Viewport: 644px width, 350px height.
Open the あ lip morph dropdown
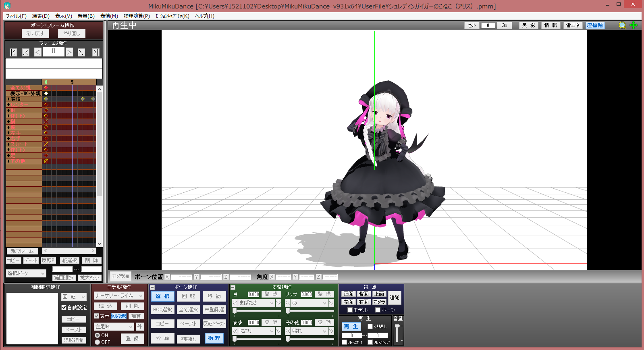pyautogui.click(x=309, y=303)
